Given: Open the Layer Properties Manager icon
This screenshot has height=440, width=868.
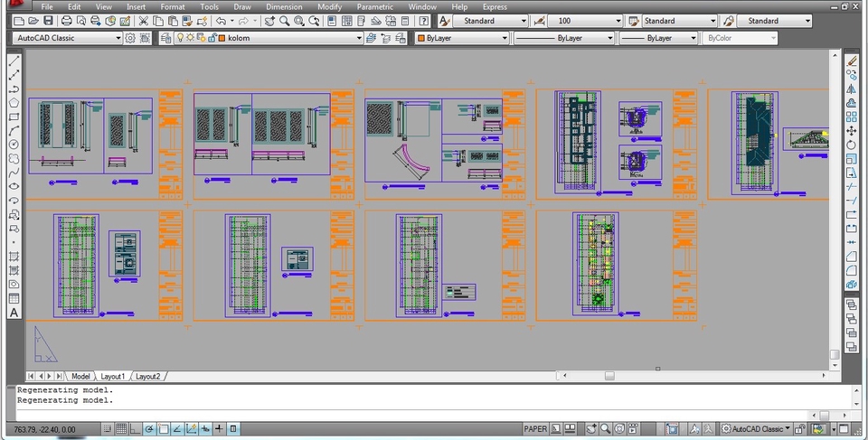Looking at the screenshot, I should pos(165,38).
